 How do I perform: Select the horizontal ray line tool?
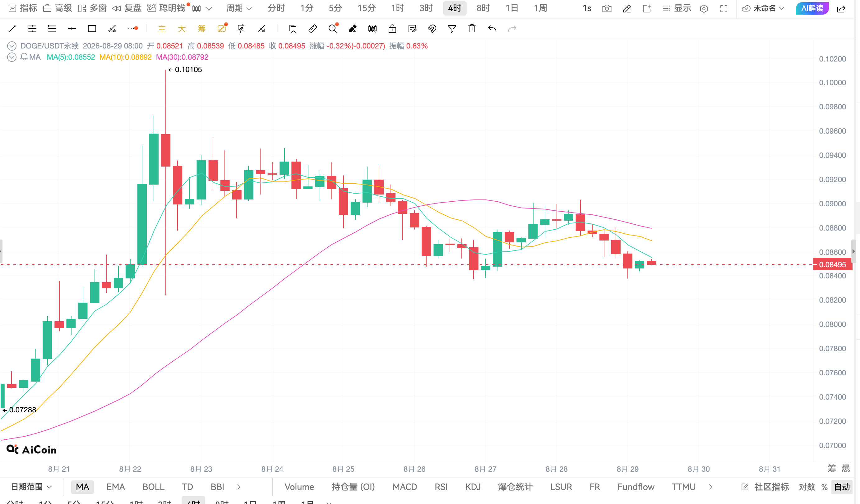point(72,29)
